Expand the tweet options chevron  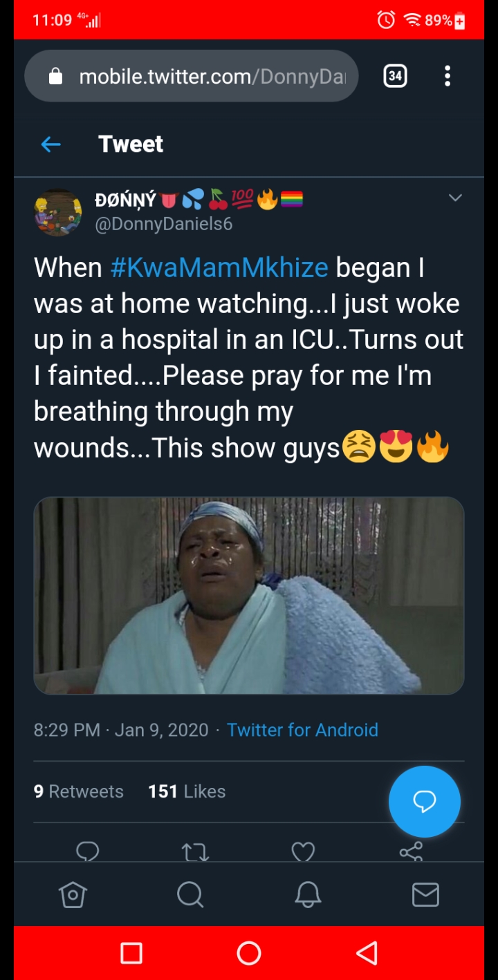pos(454,198)
